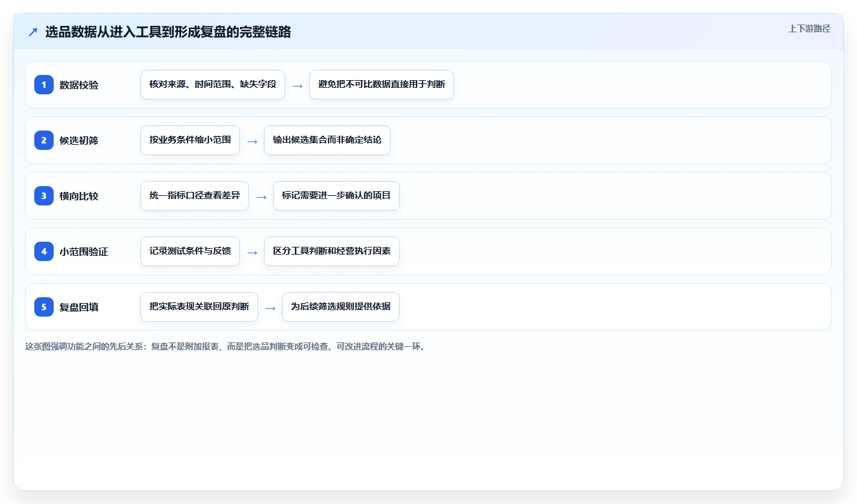Open the 避免把不可比数据直接用于判断 box
This screenshot has width=857, height=504.
click(382, 85)
